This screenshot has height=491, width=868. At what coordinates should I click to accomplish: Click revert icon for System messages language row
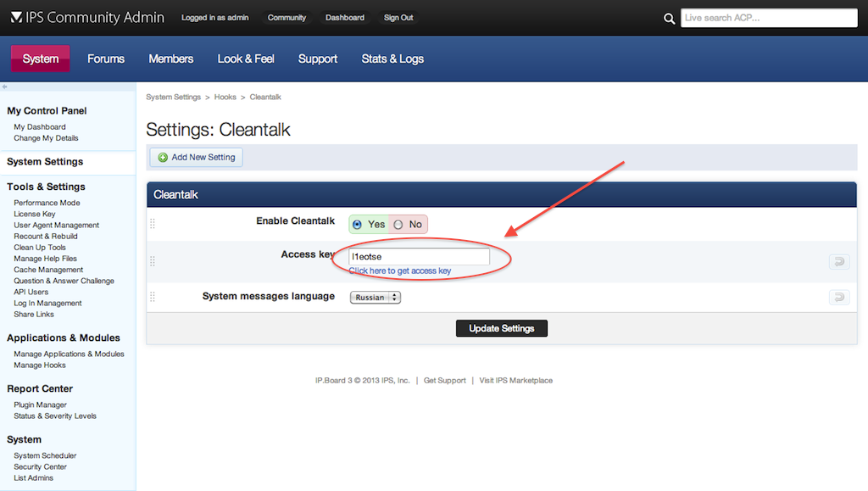[x=838, y=297]
